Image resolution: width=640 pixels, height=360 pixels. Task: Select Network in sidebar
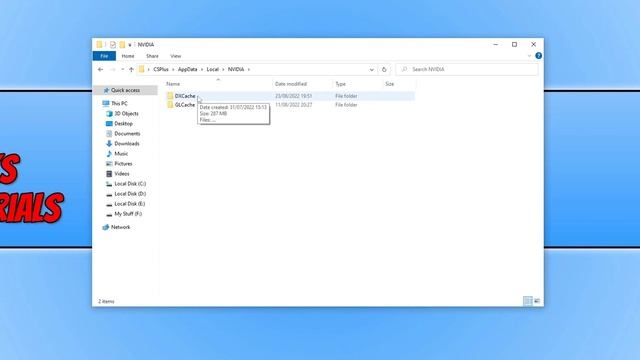click(x=120, y=227)
